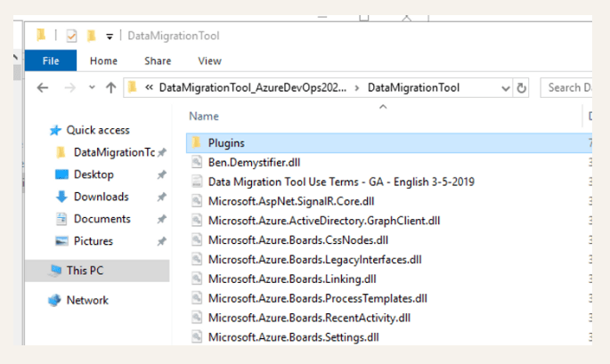The image size is (610, 364).
Task: Select Microsoft.Azure.Boards.CssNodes.dll
Action: pyautogui.click(x=298, y=240)
